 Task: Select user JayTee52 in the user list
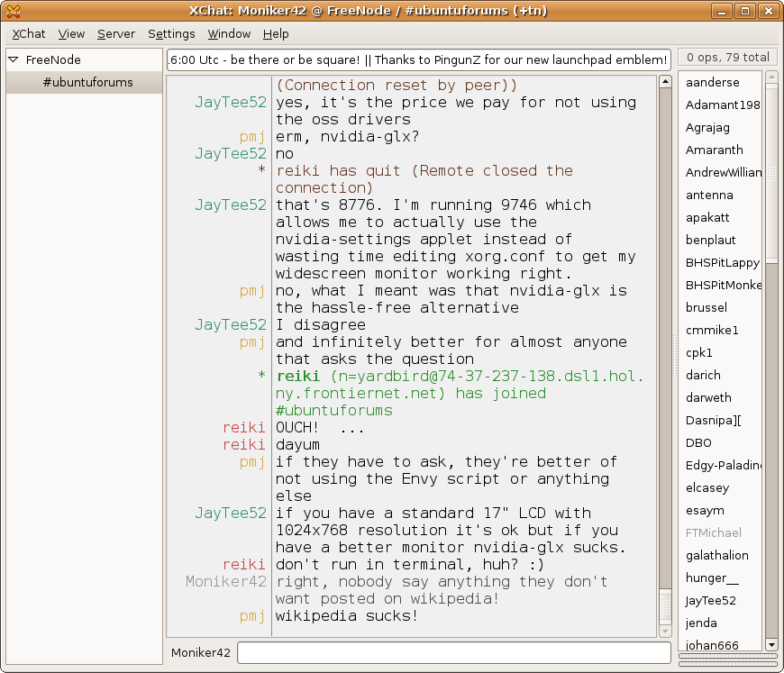point(711,600)
